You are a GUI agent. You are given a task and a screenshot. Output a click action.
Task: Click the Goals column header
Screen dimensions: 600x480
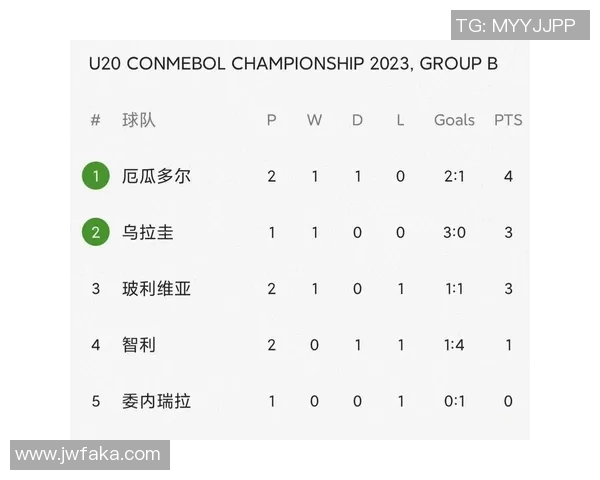(454, 120)
